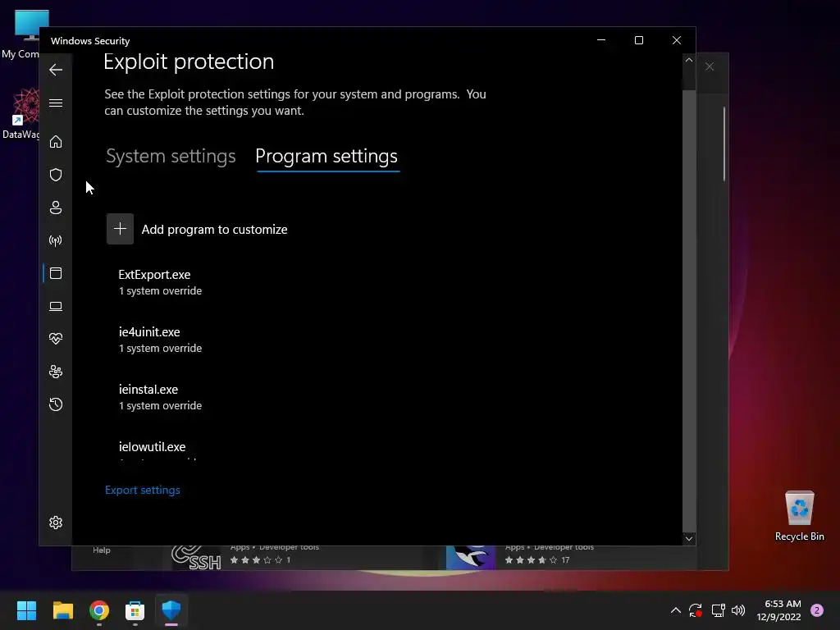Minimize the Windows Security window
This screenshot has width=840, height=630.
click(x=601, y=40)
